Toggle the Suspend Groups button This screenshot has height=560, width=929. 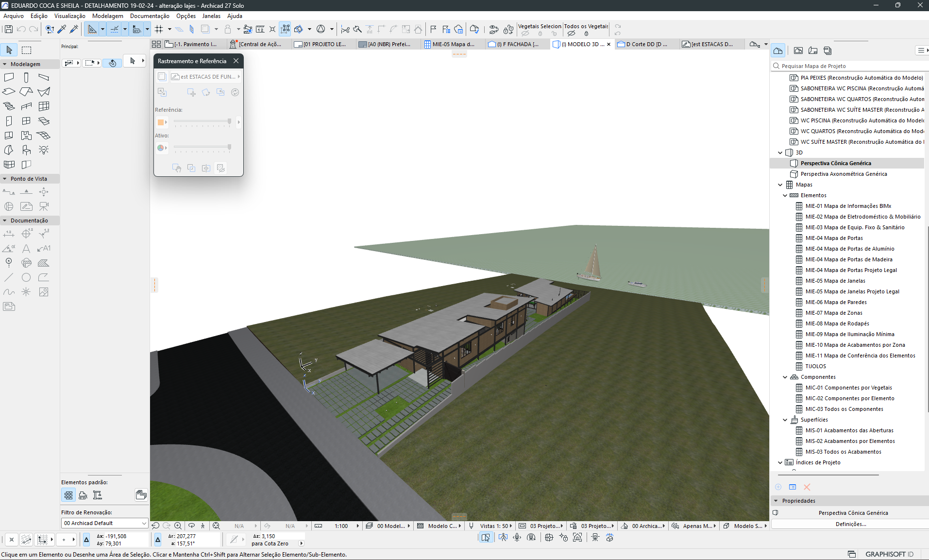coord(285,29)
